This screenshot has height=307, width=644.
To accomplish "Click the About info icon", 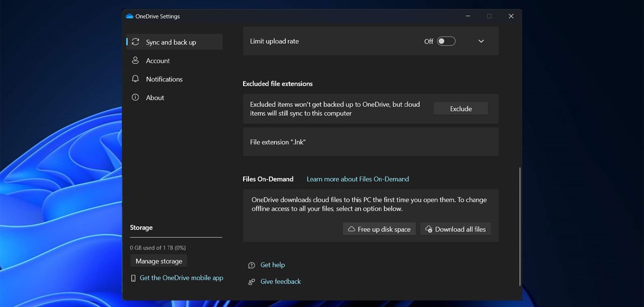I will tap(135, 98).
